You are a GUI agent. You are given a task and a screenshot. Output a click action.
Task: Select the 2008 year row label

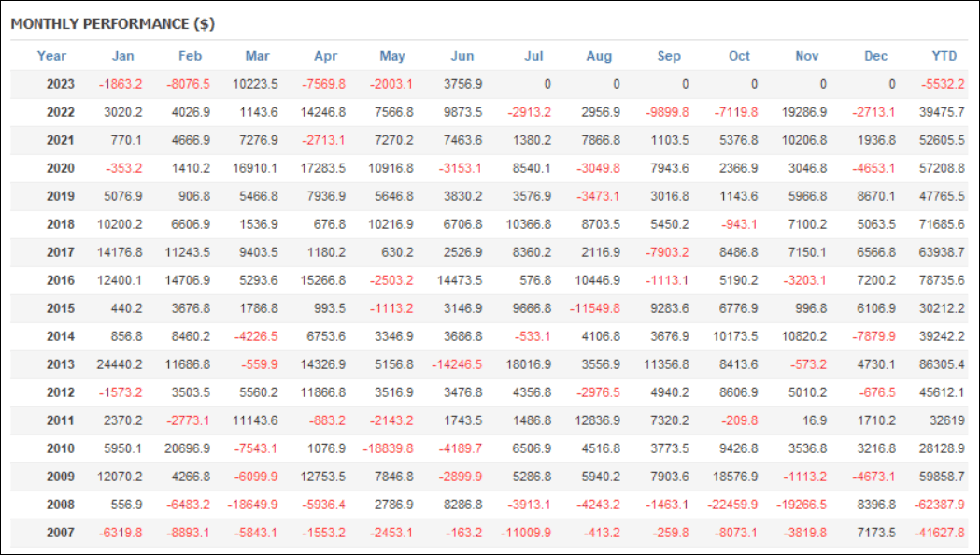pyautogui.click(x=60, y=505)
